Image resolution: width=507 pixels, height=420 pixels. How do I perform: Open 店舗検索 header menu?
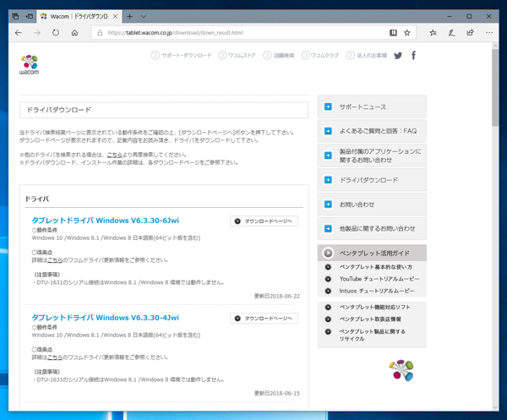(x=279, y=56)
